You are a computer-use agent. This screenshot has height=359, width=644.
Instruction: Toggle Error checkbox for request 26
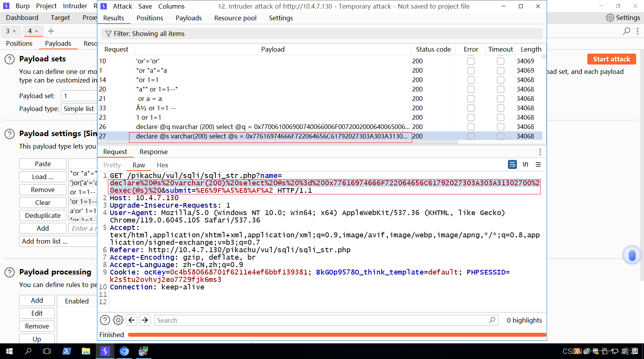coord(471,127)
